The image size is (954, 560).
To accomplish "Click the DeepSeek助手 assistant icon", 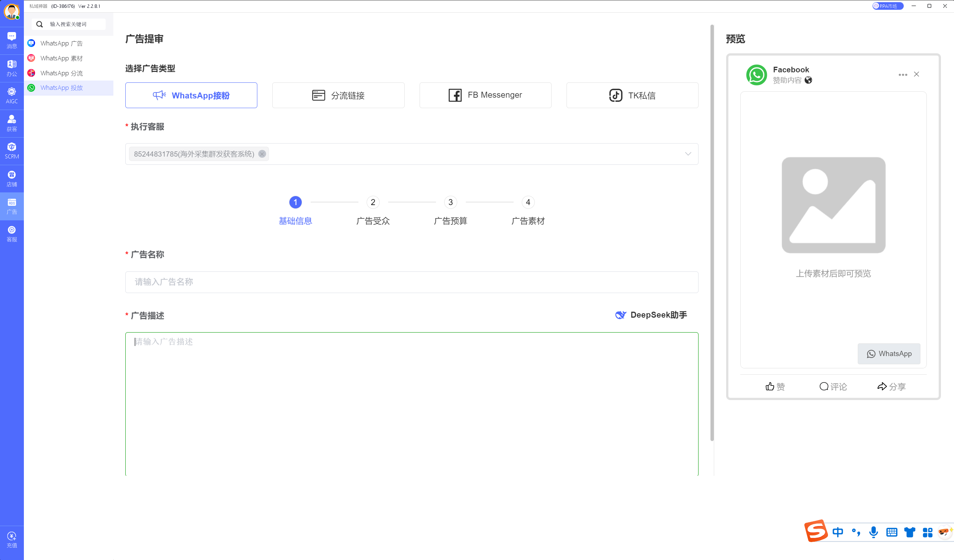I will 620,315.
